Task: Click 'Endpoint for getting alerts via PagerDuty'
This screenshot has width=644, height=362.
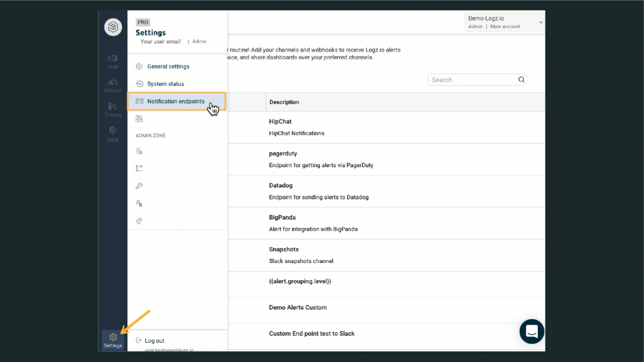Action: 321,165
